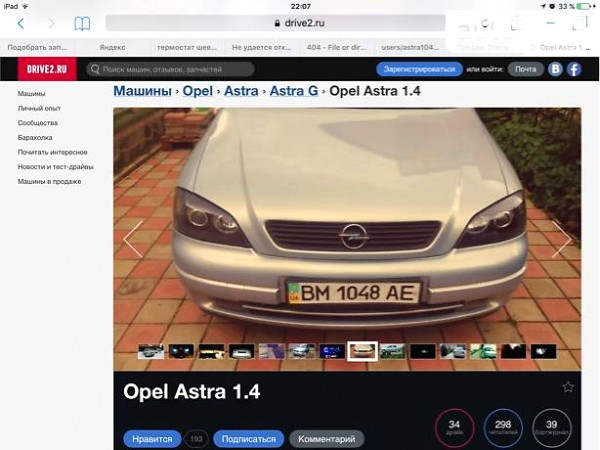Open the Safari bookmarks book icon
This screenshot has height=450, width=600.
tap(82, 23)
